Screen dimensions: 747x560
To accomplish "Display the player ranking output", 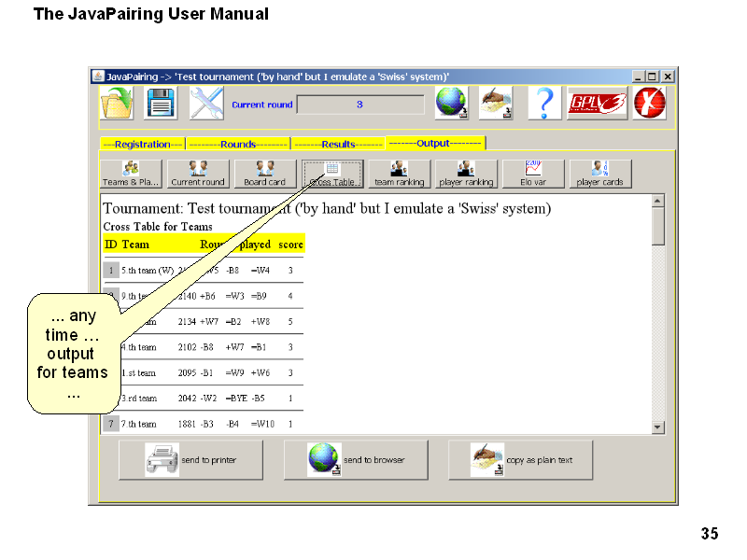I will click(466, 174).
